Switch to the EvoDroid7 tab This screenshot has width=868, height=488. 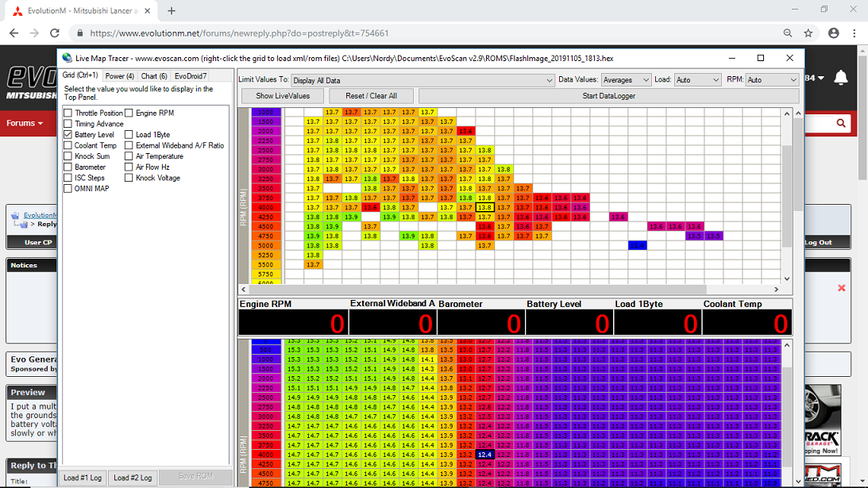pos(191,76)
